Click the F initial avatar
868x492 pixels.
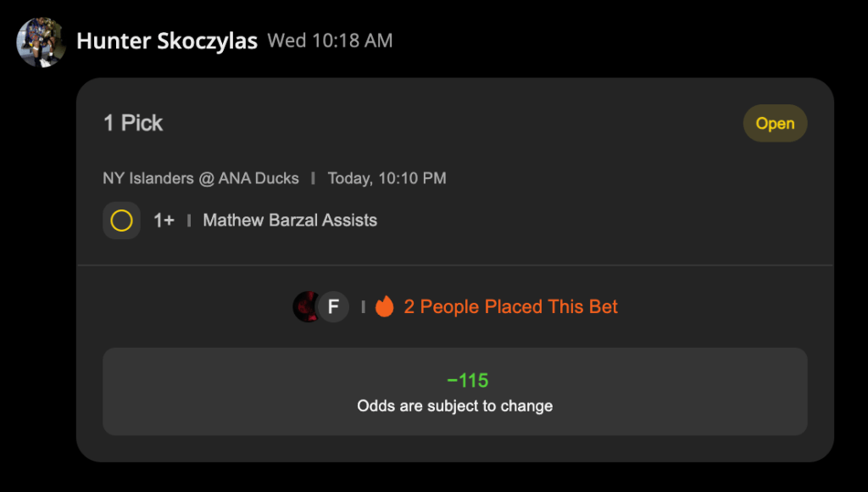point(333,306)
